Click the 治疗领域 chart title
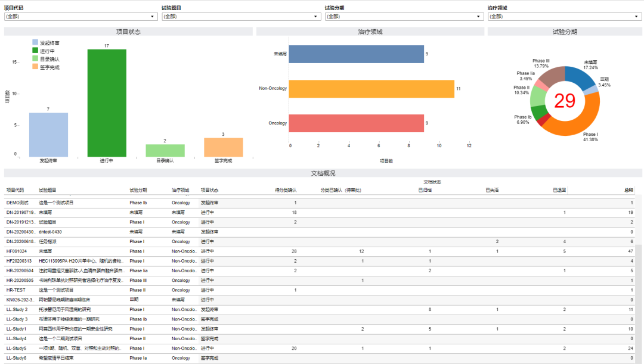 [x=370, y=32]
